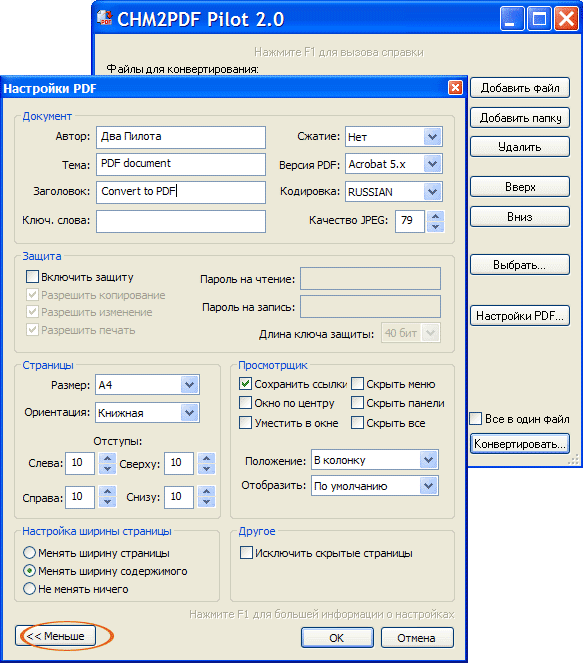Click the Конвертировать... button
Image resolution: width=583 pixels, height=663 pixels.
pos(520,444)
